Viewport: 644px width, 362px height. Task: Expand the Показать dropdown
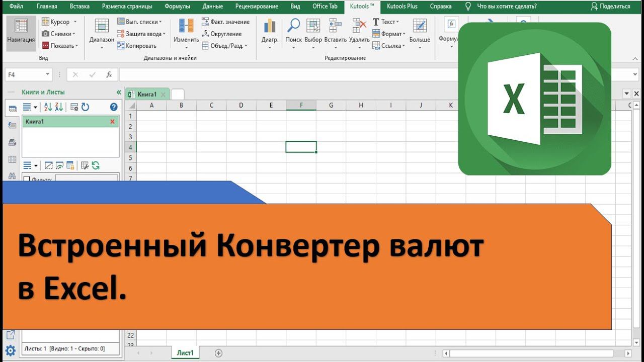(76, 46)
